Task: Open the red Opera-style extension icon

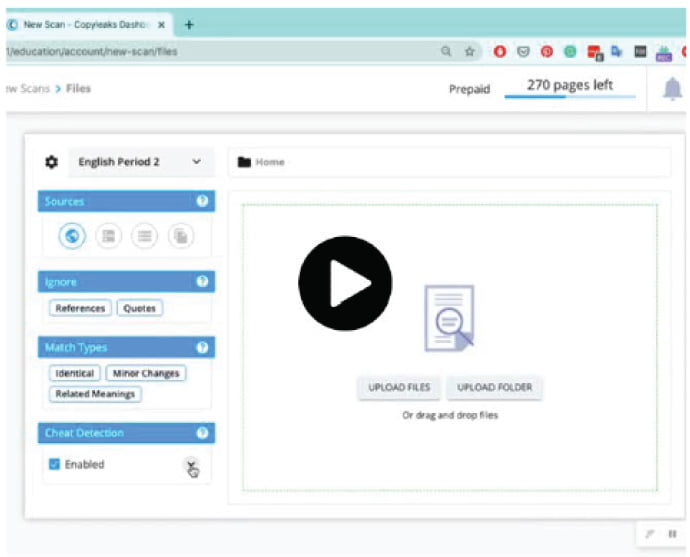Action: point(499,51)
